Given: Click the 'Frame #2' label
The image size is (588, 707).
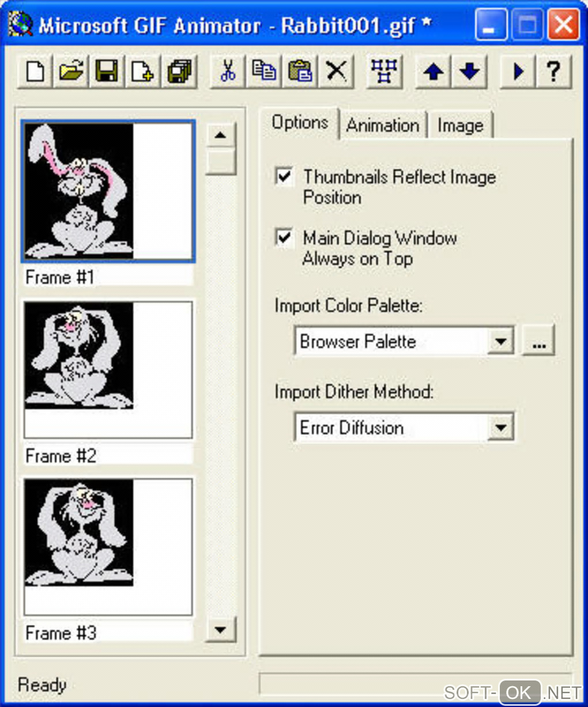Looking at the screenshot, I should [x=61, y=456].
